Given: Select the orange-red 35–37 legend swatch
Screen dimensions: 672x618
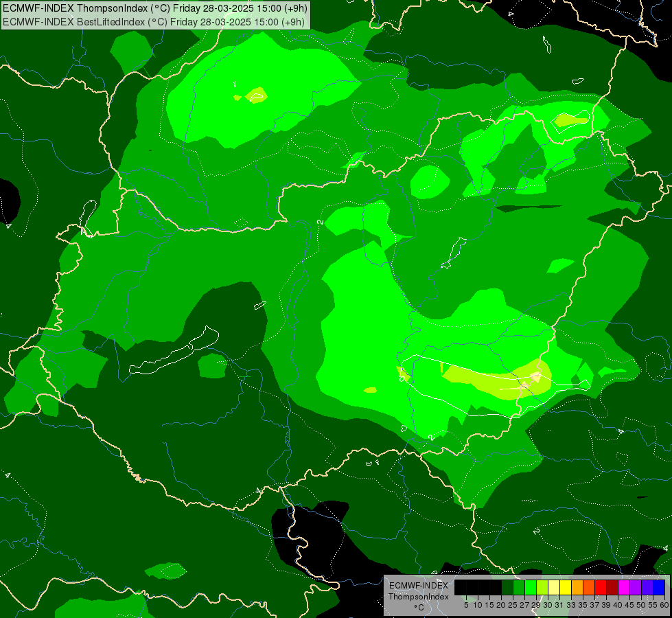Looking at the screenshot, I should 589,587.
